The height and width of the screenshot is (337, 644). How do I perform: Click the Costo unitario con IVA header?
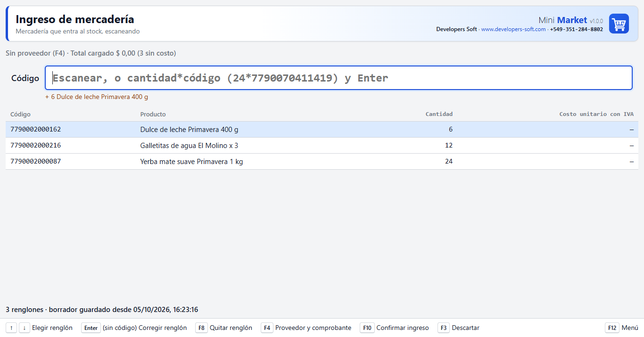coord(596,114)
